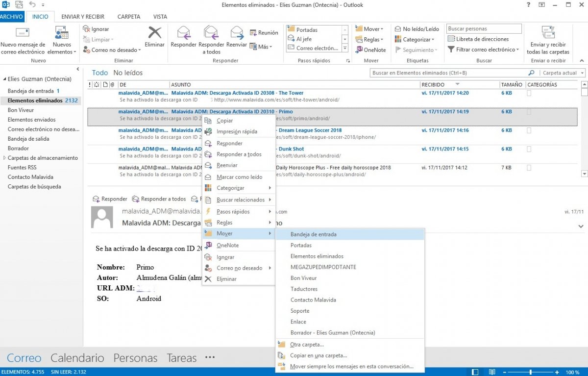Click Reunión icon in ribbon

click(253, 33)
